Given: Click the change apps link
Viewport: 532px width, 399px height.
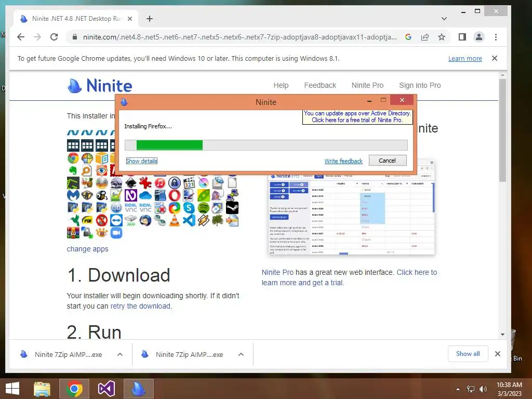Looking at the screenshot, I should tap(87, 249).
